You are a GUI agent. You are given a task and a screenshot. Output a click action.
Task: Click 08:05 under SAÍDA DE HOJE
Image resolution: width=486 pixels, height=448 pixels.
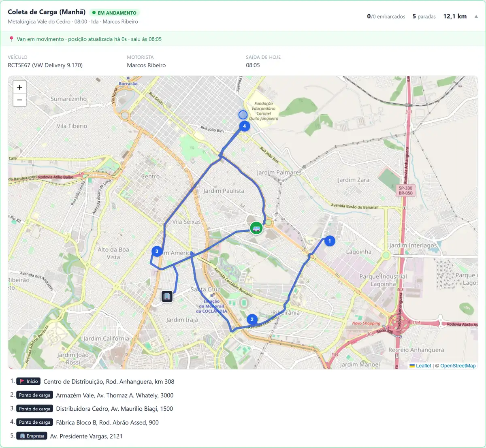point(253,65)
